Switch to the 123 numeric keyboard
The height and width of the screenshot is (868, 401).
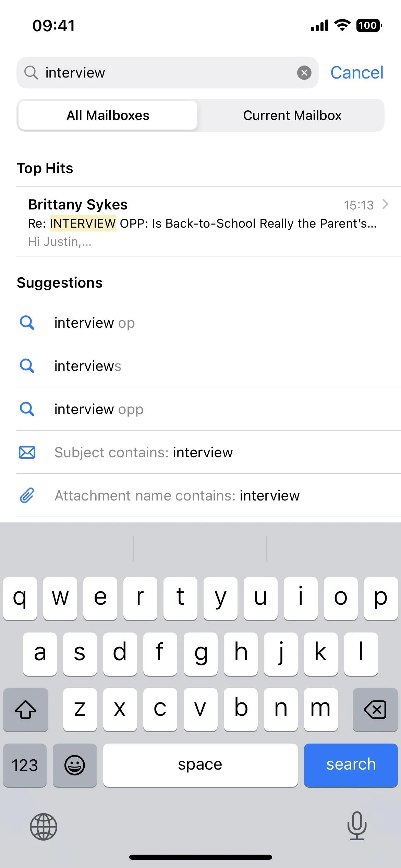(x=25, y=765)
